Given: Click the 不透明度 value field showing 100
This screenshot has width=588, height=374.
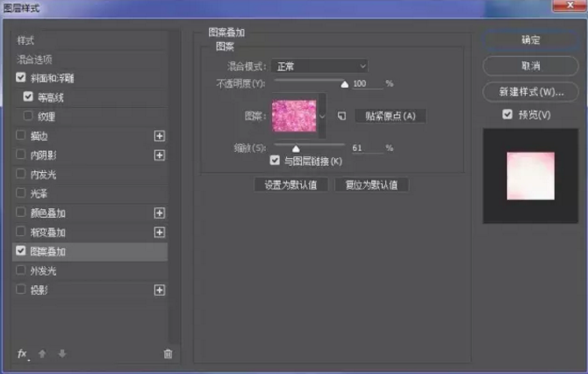Looking at the screenshot, I should (368, 83).
